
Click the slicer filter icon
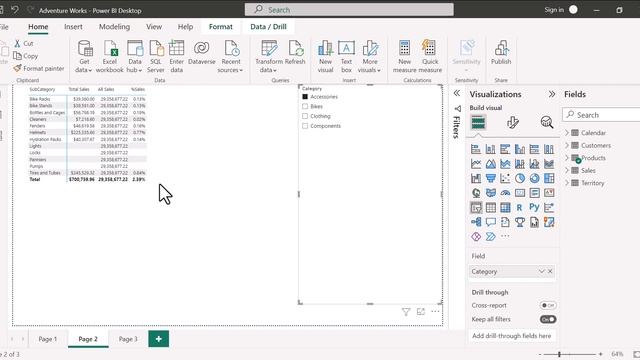pos(406,312)
